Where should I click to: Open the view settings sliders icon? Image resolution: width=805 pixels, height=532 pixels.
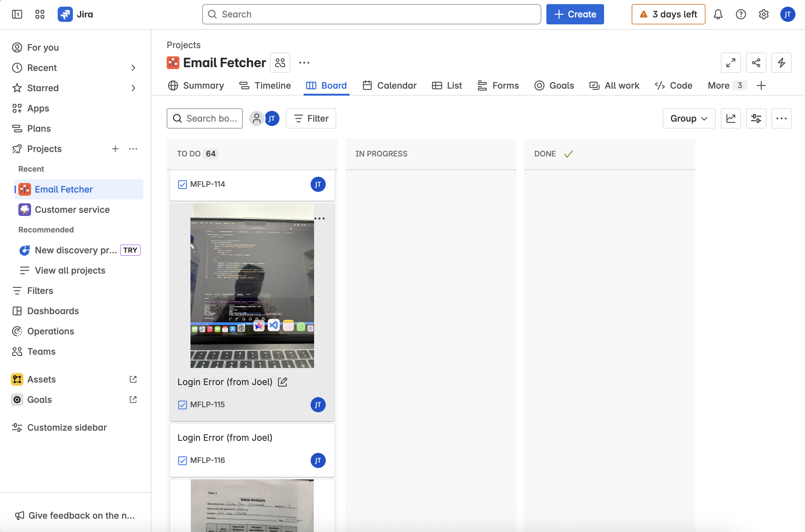click(x=756, y=118)
